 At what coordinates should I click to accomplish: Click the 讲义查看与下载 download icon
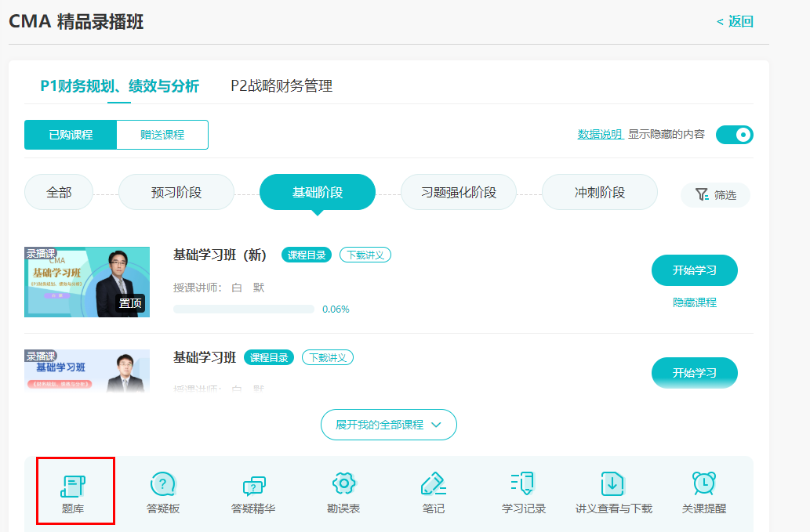[x=613, y=485]
